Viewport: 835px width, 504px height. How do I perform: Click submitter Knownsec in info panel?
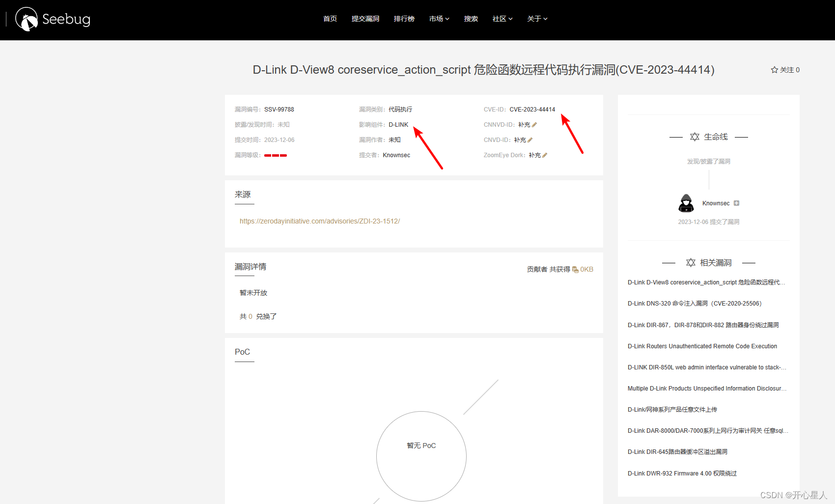396,155
